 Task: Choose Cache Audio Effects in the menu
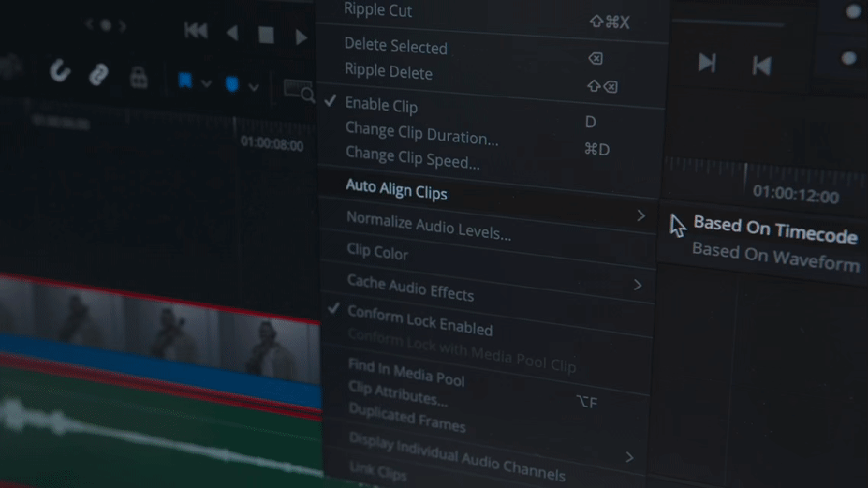pos(410,288)
